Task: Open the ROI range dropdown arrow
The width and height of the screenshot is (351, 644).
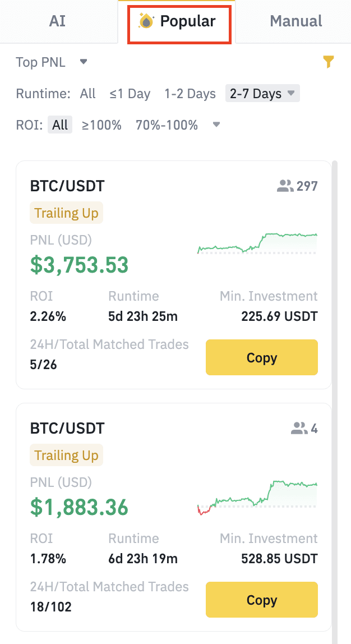Action: tap(216, 125)
